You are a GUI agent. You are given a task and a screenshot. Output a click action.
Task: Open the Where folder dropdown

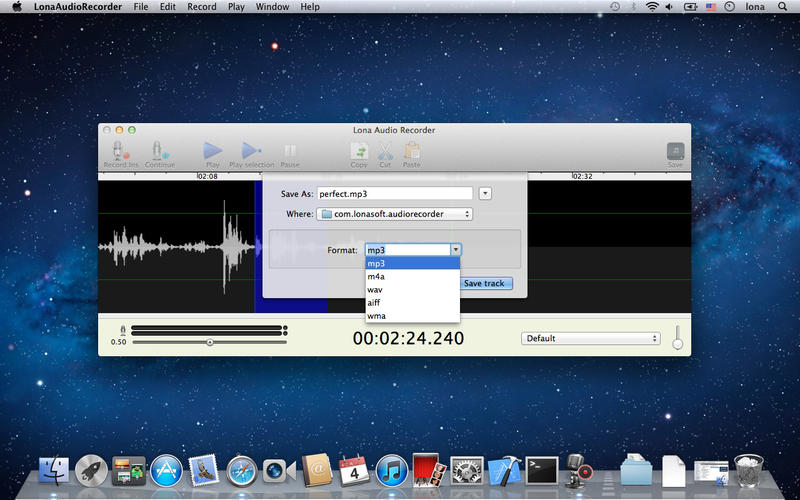click(394, 214)
